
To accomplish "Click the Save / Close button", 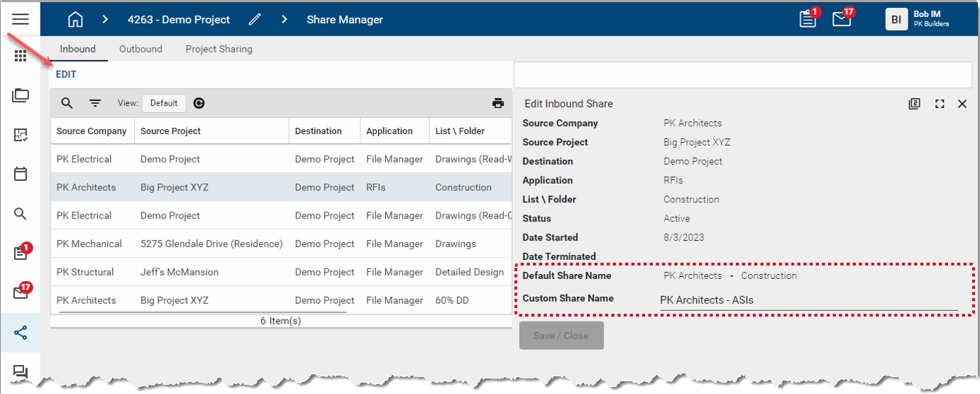I will (x=561, y=335).
